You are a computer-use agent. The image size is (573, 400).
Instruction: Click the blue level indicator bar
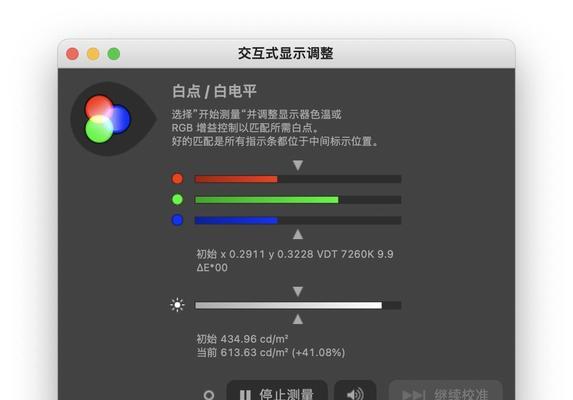pos(298,220)
